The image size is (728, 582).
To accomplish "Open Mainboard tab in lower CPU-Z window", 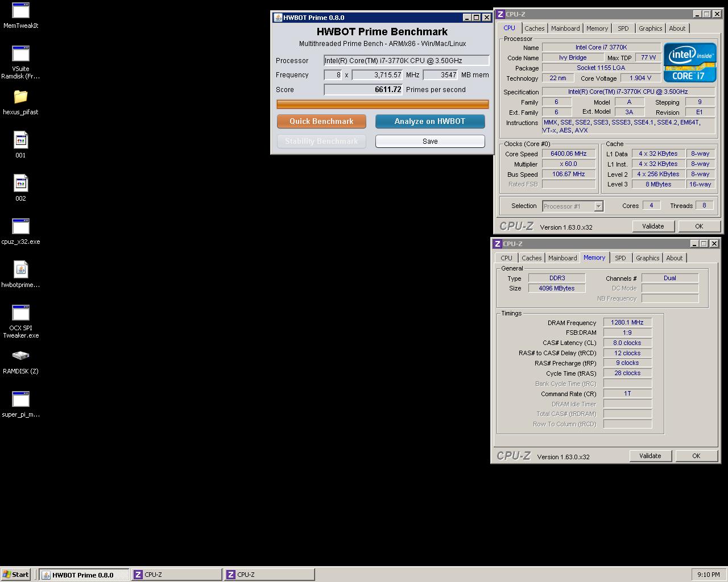I will [x=562, y=258].
